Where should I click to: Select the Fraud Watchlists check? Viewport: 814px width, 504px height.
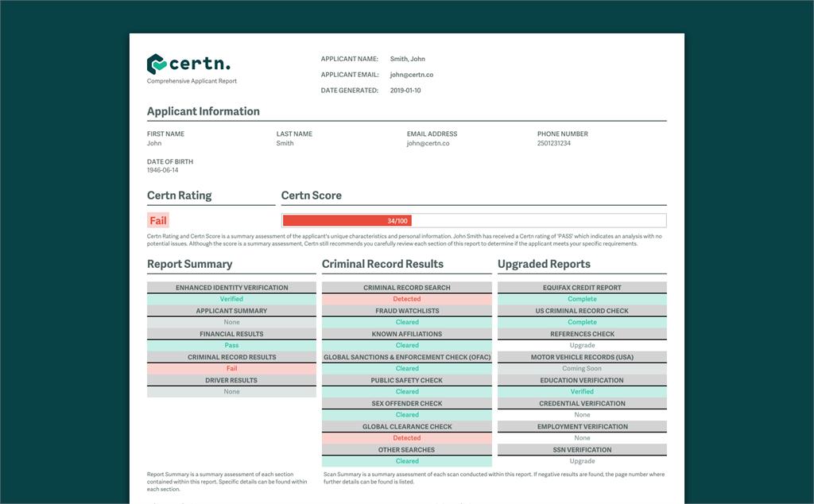[406, 310]
